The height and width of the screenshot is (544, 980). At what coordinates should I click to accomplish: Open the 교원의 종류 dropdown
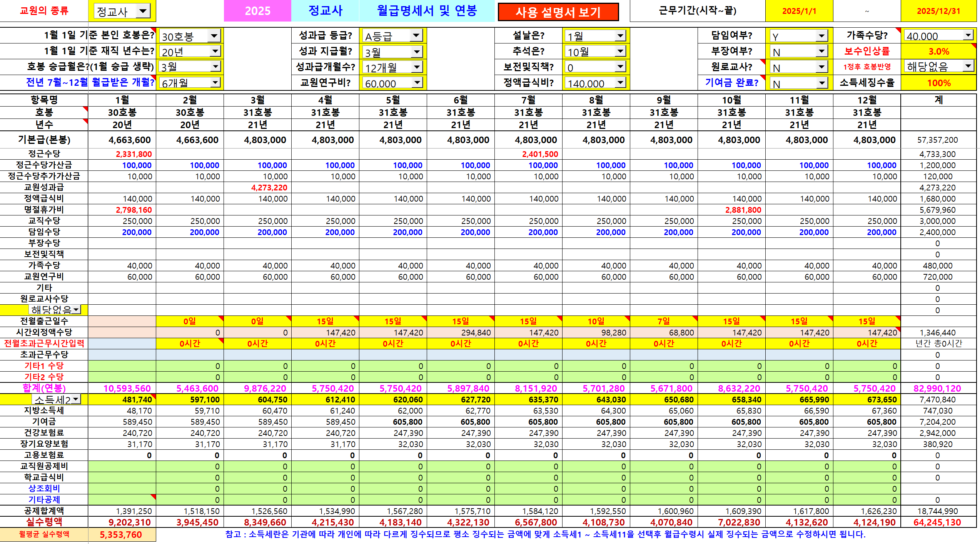[143, 11]
